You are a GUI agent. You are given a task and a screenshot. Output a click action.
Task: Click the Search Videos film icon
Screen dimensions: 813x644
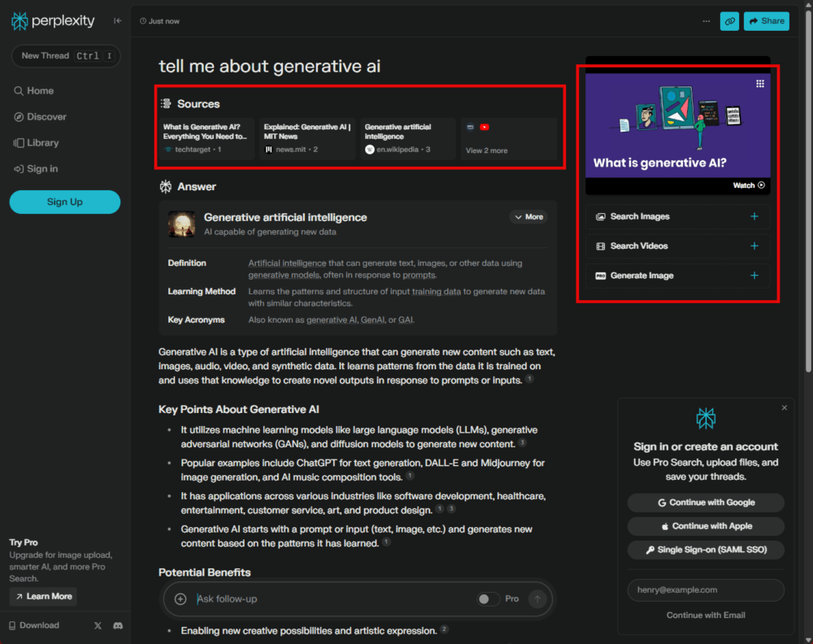(x=601, y=246)
